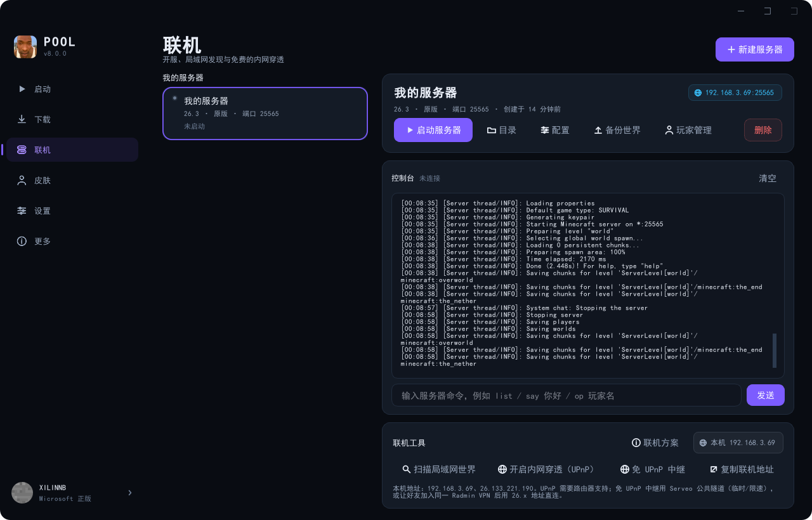The width and height of the screenshot is (812, 520).
Task: Click the Microsoft 正版 account label
Action: pyautogui.click(x=65, y=499)
